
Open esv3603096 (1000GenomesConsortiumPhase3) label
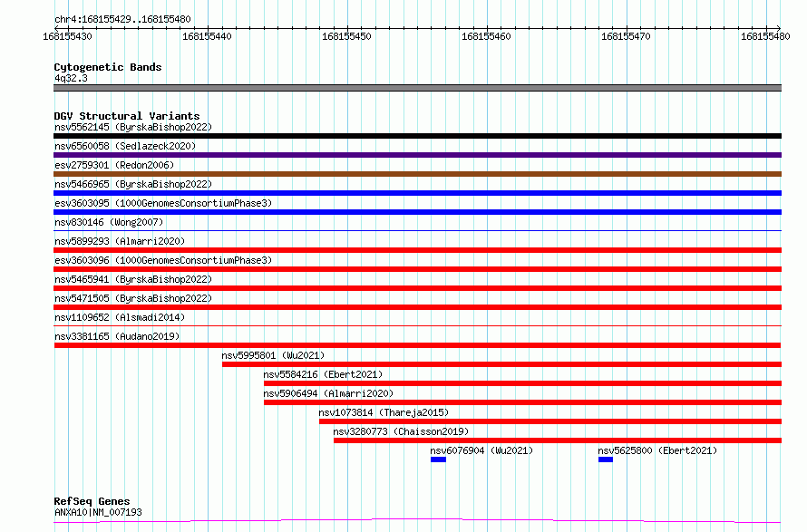[x=163, y=260]
